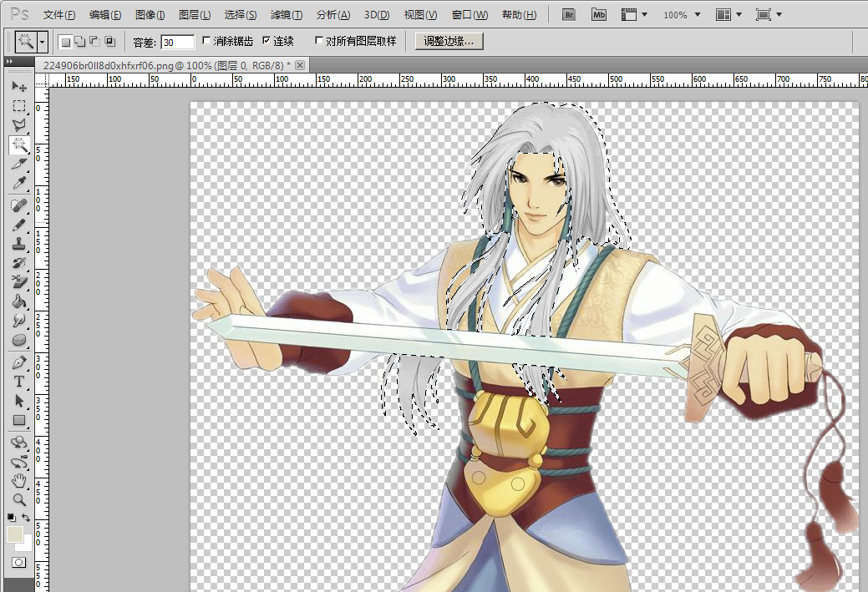Select the Sponge tool
868x592 pixels.
(19, 341)
